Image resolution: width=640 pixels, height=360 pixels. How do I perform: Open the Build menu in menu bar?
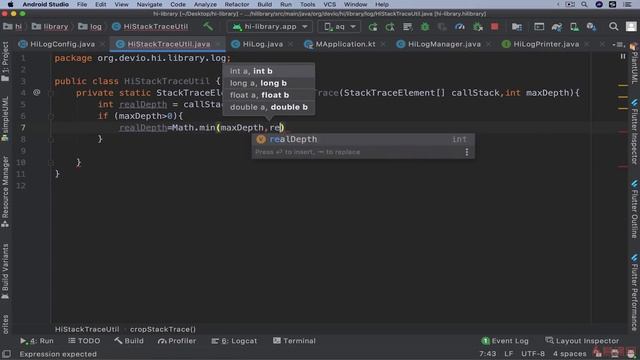click(x=264, y=4)
